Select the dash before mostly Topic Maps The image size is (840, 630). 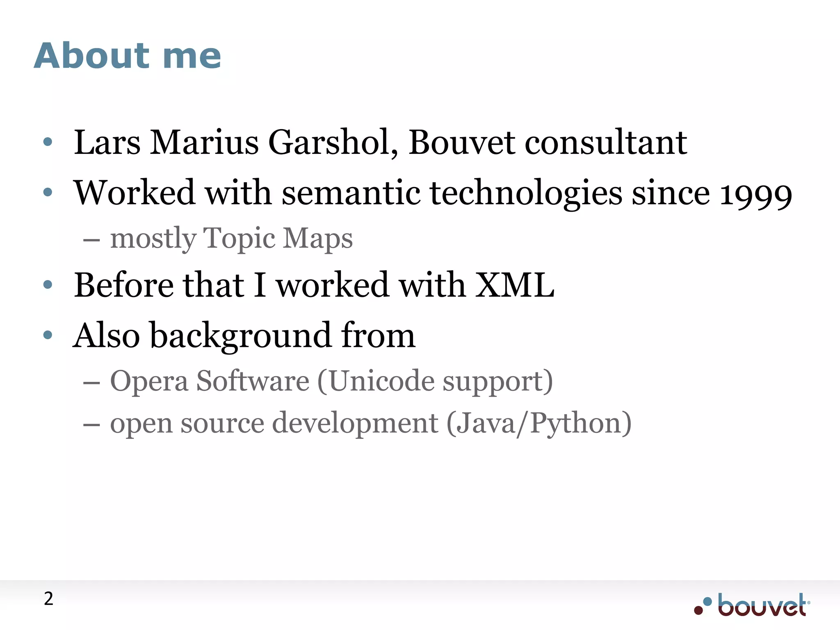click(x=91, y=239)
